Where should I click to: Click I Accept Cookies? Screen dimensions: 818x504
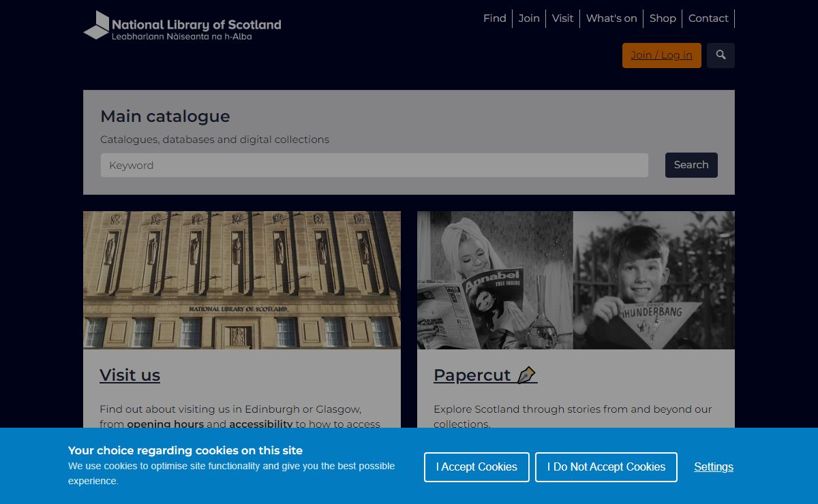click(x=476, y=467)
